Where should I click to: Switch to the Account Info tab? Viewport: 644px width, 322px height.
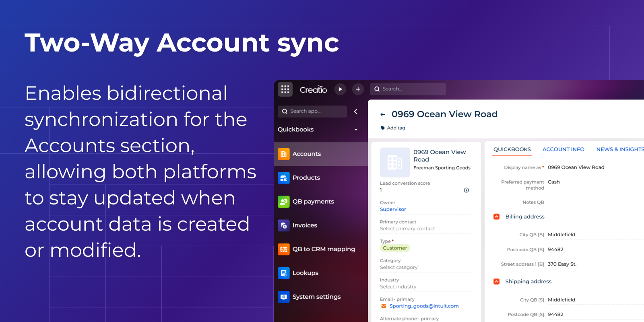click(563, 149)
